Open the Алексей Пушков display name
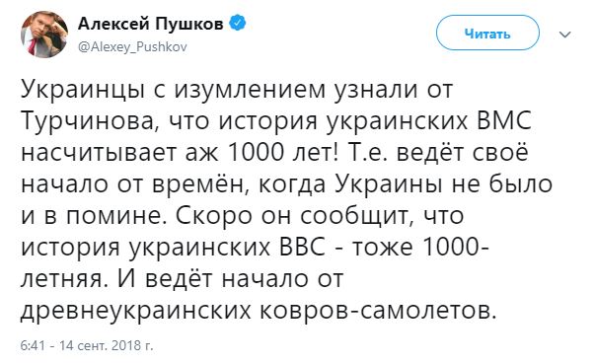Viewport: 594px width, 364px height. click(x=151, y=25)
